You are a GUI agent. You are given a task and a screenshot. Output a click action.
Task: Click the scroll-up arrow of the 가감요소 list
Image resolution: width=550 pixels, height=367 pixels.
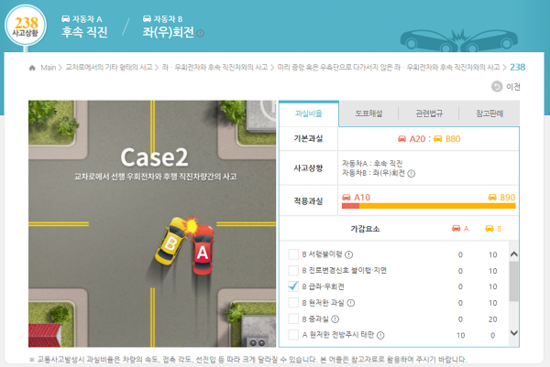pyautogui.click(x=514, y=254)
